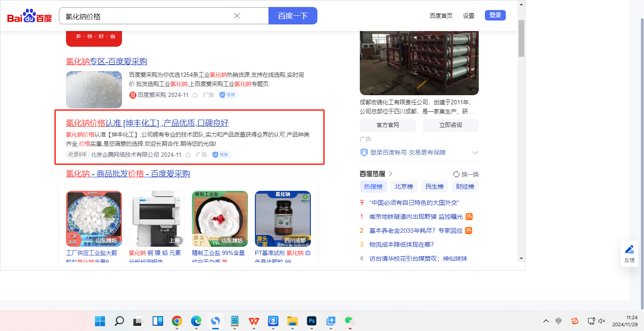Click the 收录8年 badge
Viewport: 644px width, 331px height.
click(x=77, y=155)
